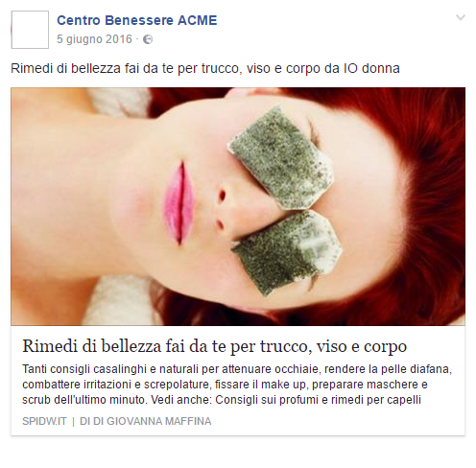The image size is (476, 468).
Task: Click the upper tea bag in photo
Action: [281, 159]
